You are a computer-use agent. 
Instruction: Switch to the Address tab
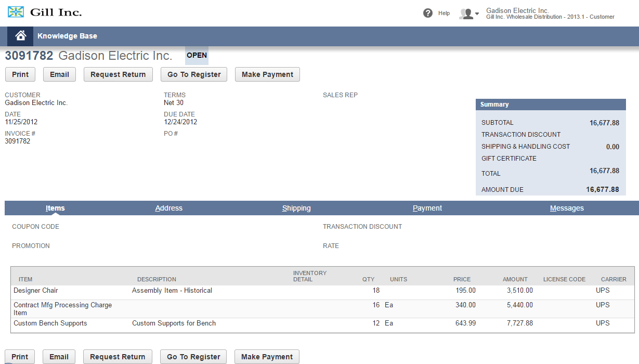[x=169, y=207]
